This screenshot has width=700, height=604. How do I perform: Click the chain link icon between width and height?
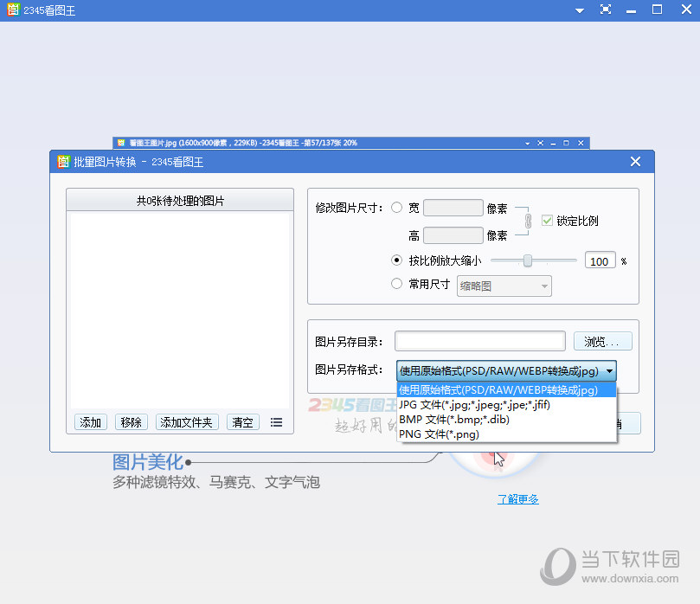point(524,221)
